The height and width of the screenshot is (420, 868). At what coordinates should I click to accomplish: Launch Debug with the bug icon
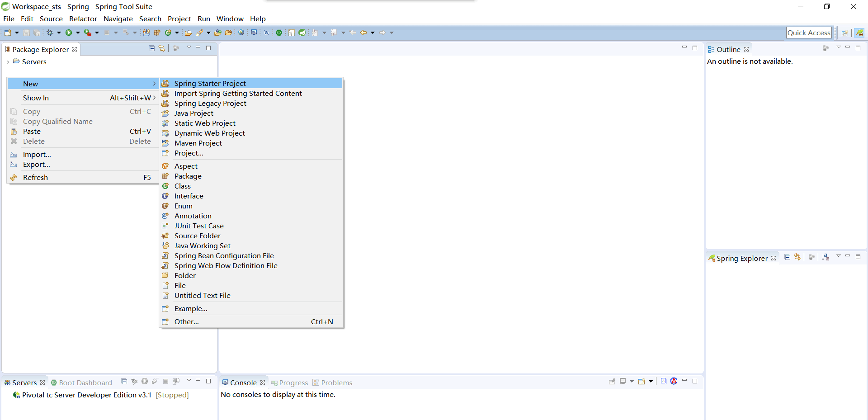[50, 33]
